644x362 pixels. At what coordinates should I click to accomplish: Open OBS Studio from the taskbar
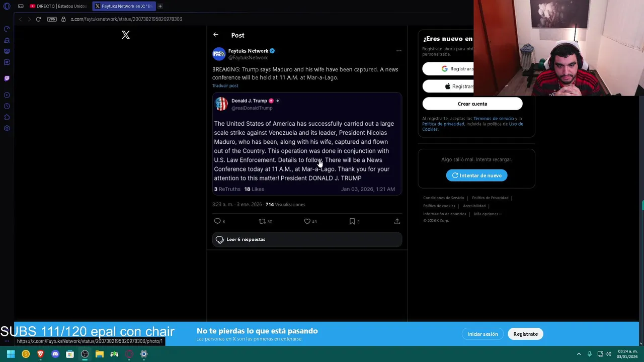coord(85,354)
